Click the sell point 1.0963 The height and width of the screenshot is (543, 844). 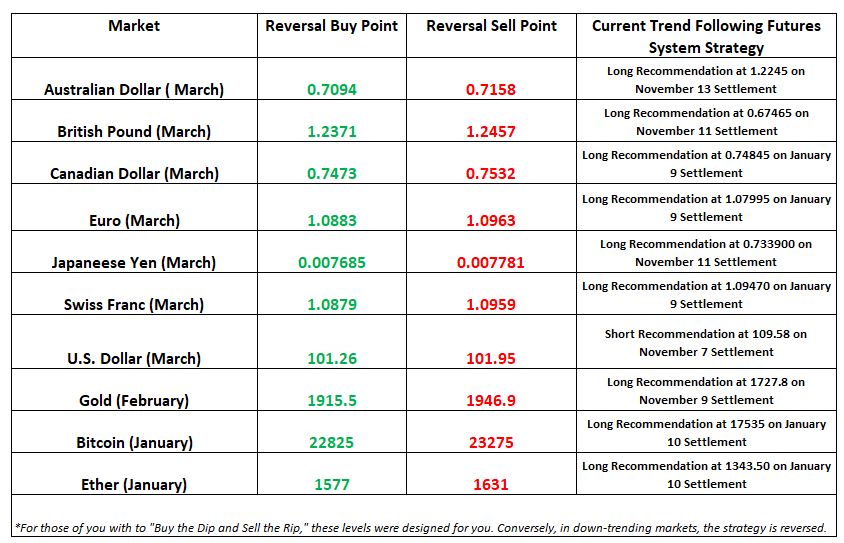[x=491, y=220]
